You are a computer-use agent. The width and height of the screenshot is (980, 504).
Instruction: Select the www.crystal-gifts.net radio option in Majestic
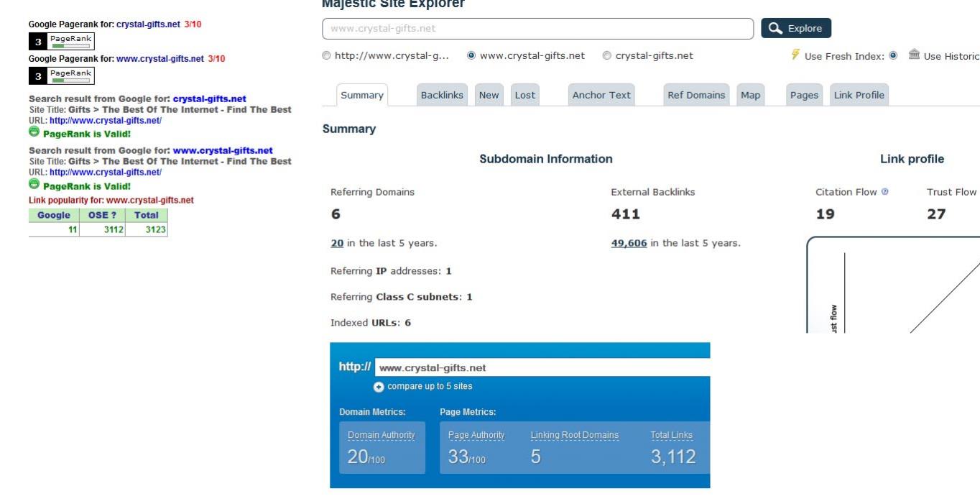tap(471, 55)
